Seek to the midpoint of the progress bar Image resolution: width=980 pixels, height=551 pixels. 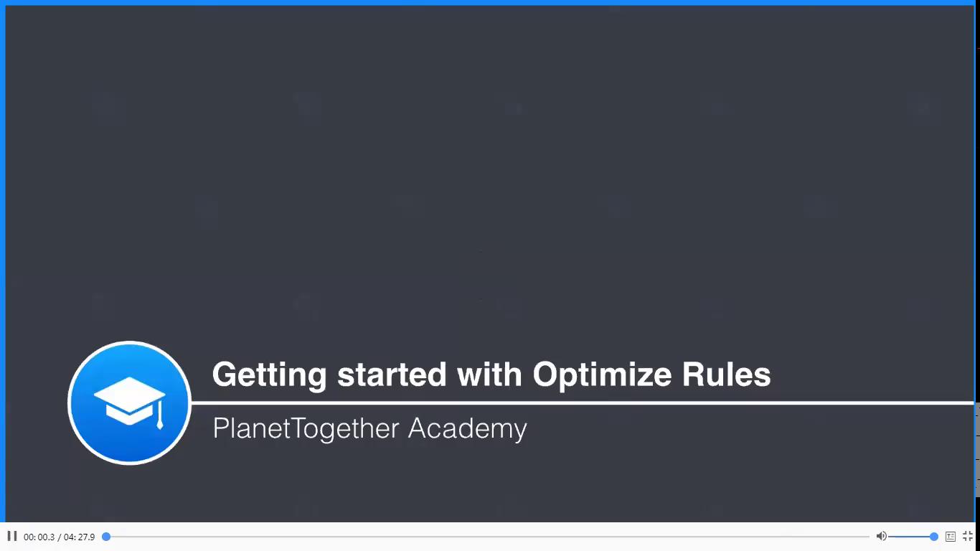pyautogui.click(x=488, y=537)
